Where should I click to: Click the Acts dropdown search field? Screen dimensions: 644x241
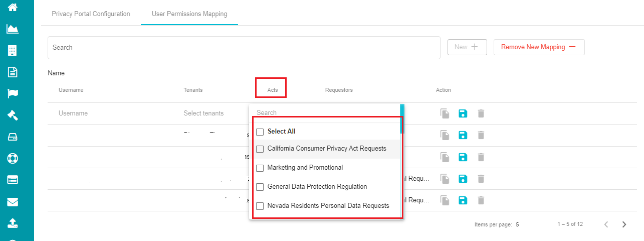coord(325,113)
